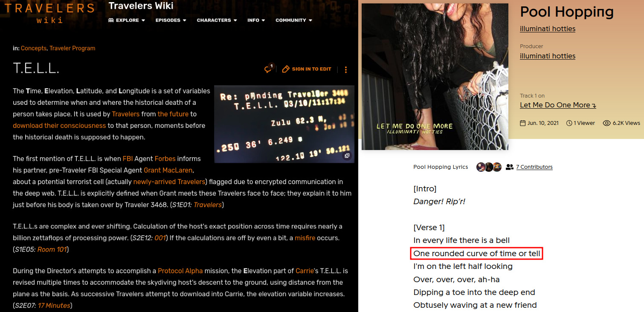Click the 'Let Me Do One More' album cover
The image size is (644, 312).
click(x=435, y=77)
